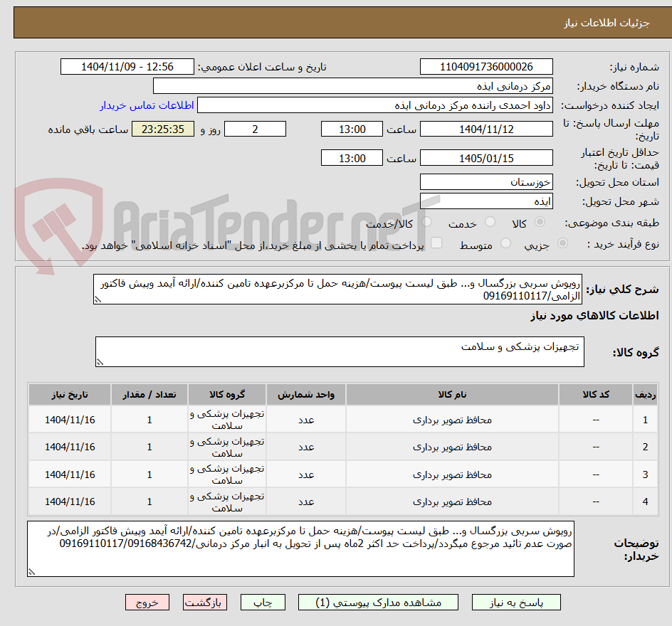Click date 1404/11/16 in row 2
672x626 pixels.
coord(70,447)
